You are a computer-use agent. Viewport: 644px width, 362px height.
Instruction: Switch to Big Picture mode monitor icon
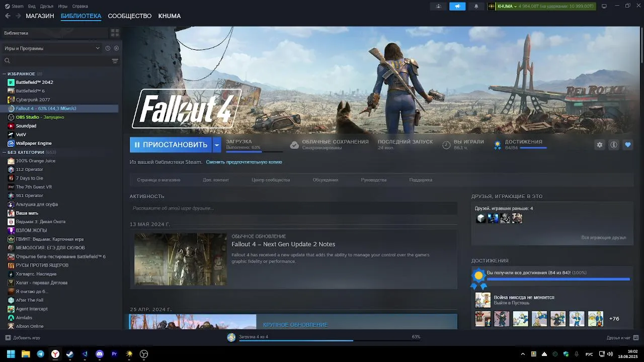point(604,7)
